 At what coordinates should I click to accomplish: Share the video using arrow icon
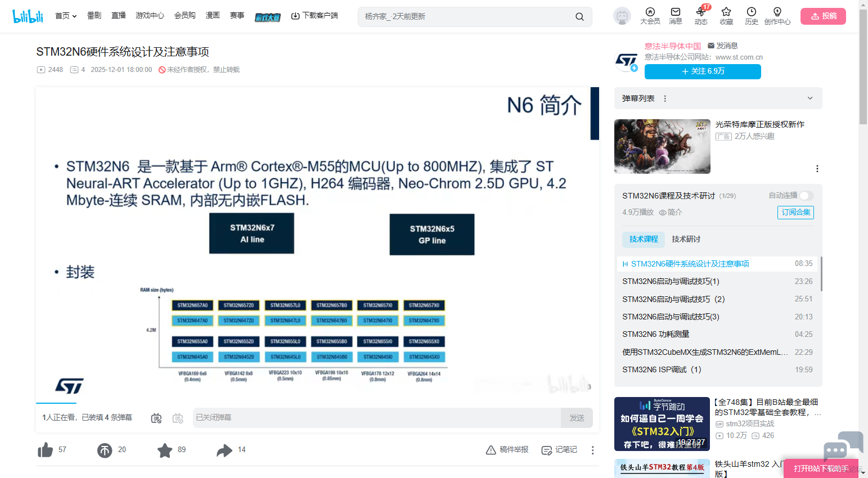tap(224, 450)
